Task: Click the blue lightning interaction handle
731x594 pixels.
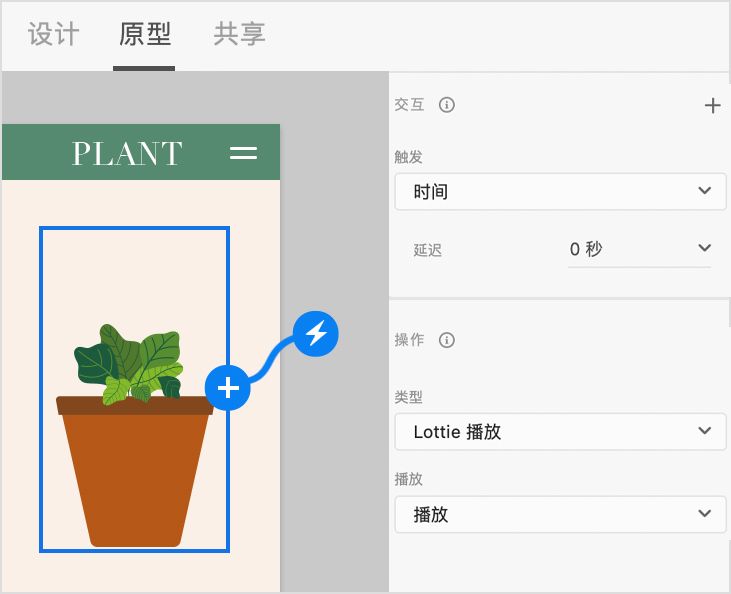Action: tap(316, 334)
